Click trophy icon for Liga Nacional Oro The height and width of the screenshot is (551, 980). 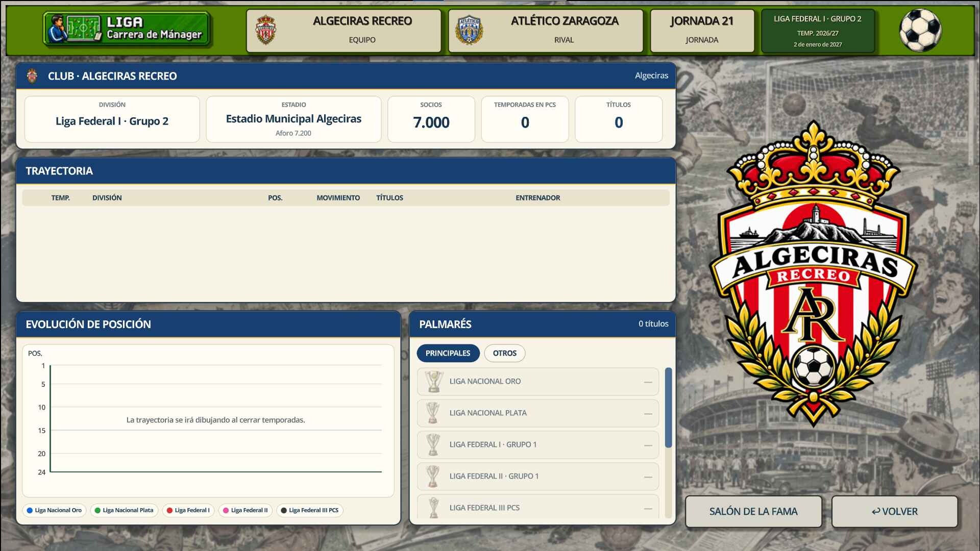[434, 382]
